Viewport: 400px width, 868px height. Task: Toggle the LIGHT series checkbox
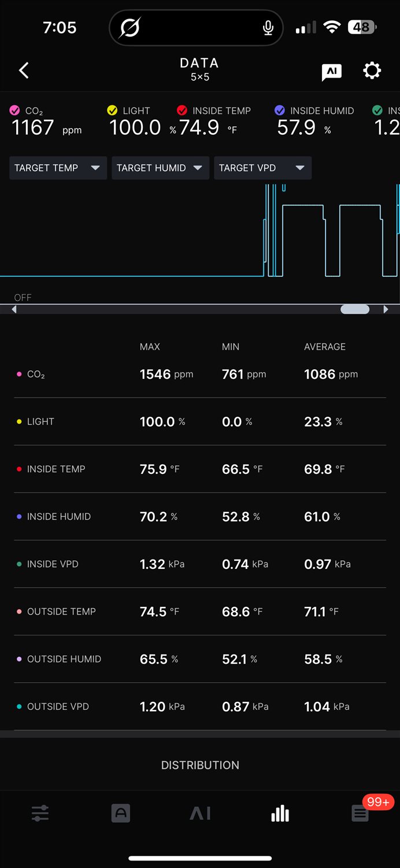coord(113,111)
